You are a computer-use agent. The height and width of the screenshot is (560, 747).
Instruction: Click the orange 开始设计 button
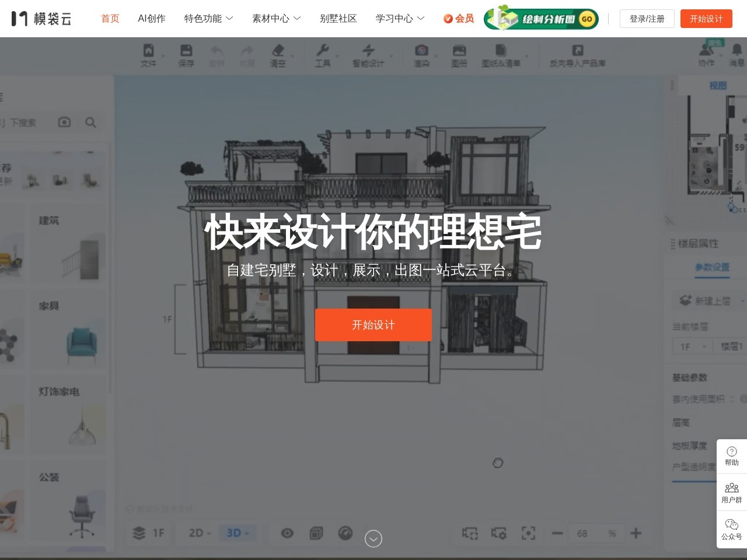click(x=373, y=325)
